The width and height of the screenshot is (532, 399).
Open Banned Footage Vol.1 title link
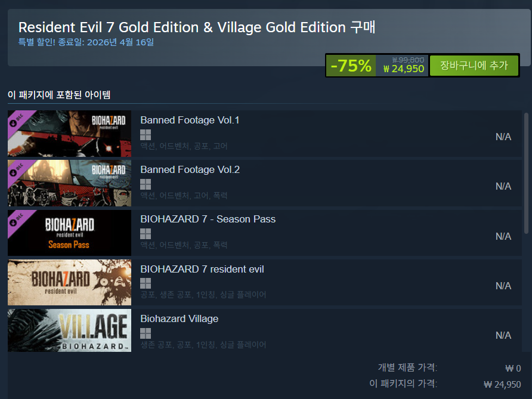(x=190, y=120)
